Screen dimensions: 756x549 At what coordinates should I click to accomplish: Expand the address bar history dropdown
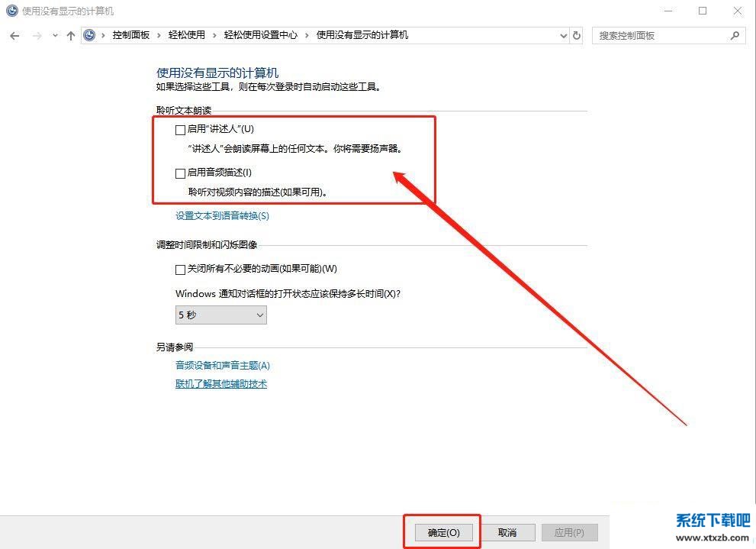click(564, 35)
